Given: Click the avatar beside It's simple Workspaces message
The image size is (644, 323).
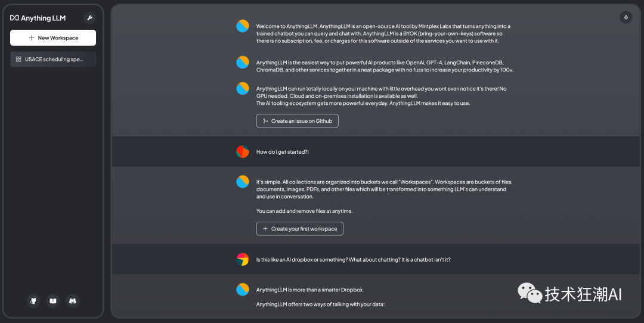Looking at the screenshot, I should pos(243,181).
